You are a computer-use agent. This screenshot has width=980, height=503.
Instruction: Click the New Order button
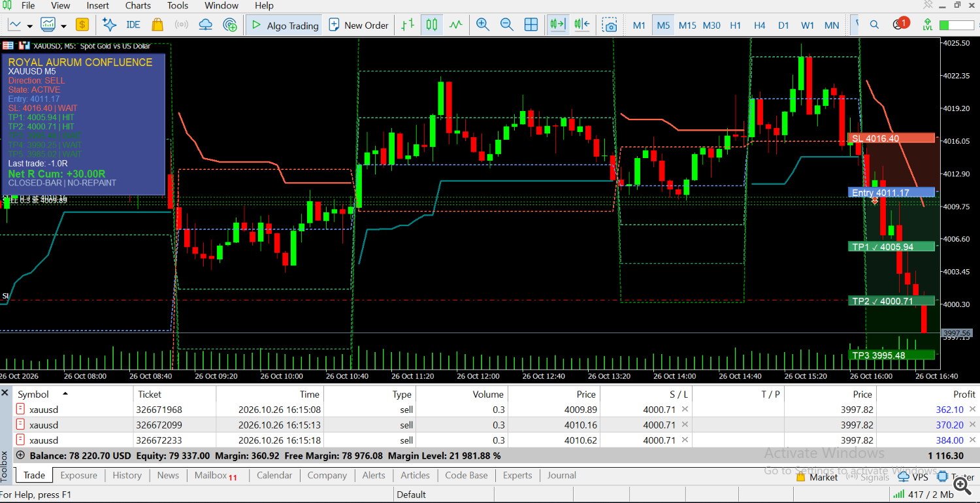(x=359, y=25)
